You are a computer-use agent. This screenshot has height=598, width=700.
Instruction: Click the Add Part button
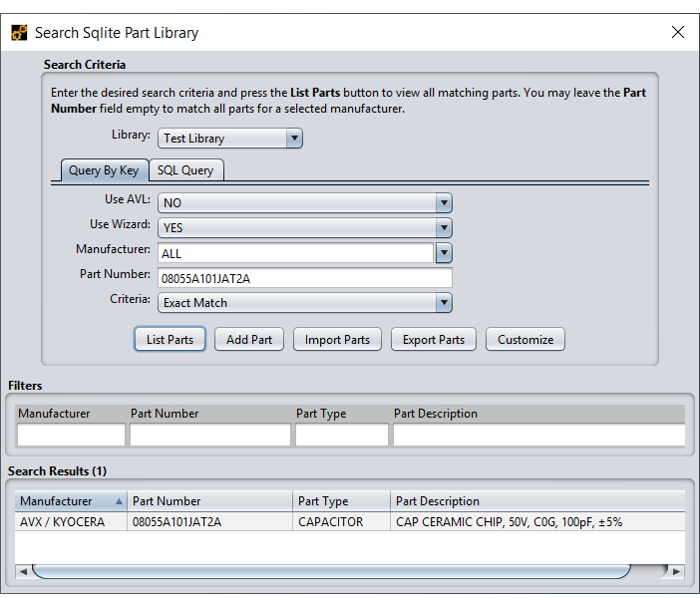point(249,340)
